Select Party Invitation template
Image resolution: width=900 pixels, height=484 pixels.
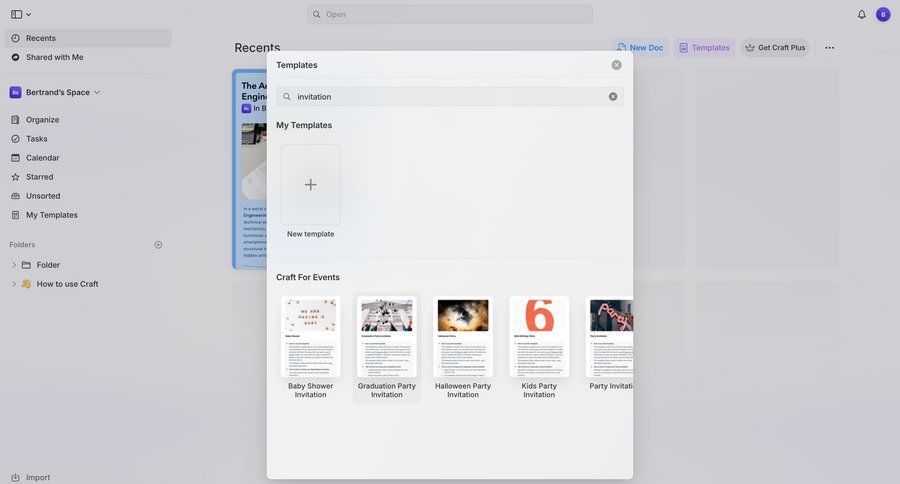coord(610,344)
